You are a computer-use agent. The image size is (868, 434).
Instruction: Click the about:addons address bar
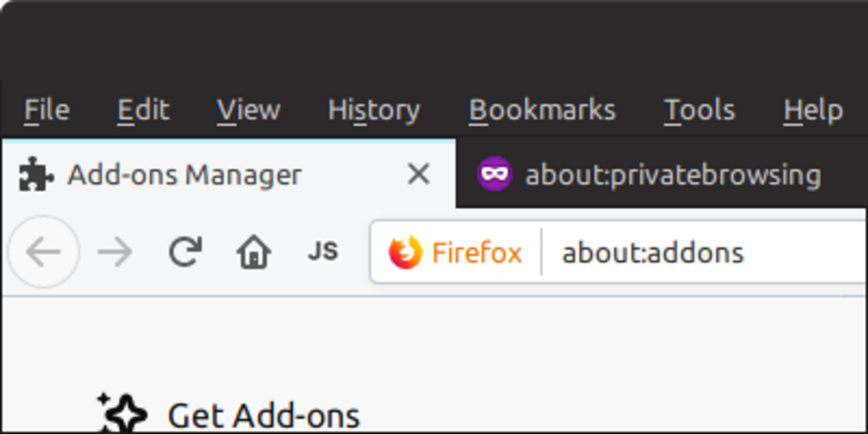pos(652,252)
